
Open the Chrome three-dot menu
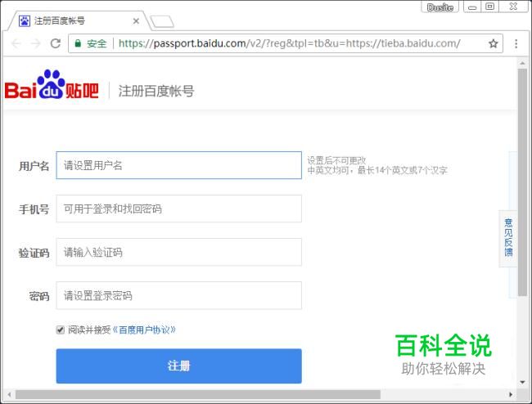(516, 43)
